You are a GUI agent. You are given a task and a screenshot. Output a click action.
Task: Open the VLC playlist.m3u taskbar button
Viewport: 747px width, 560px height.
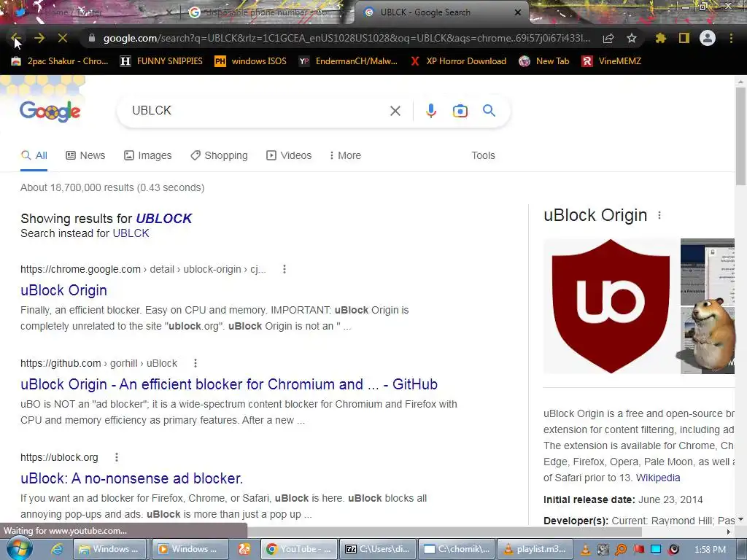tap(535, 549)
